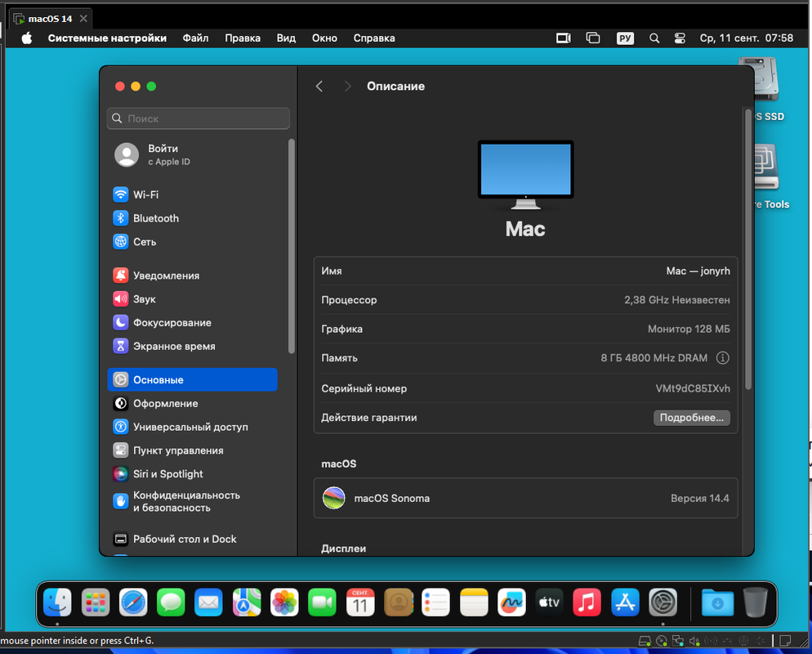Open Экранное время settings

[x=192, y=346]
